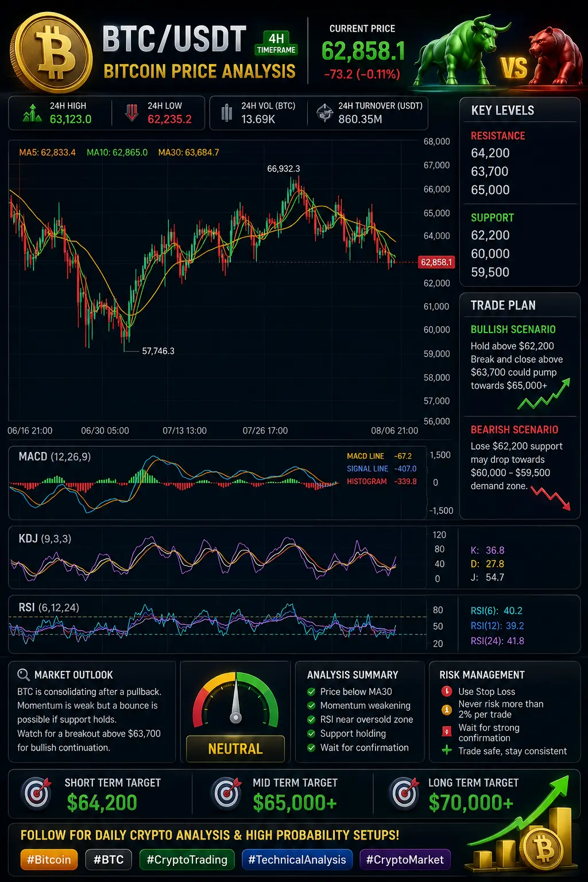Image resolution: width=588 pixels, height=882 pixels.
Task: Click the MACD (12,26,9) indicator title
Action: coord(55,457)
